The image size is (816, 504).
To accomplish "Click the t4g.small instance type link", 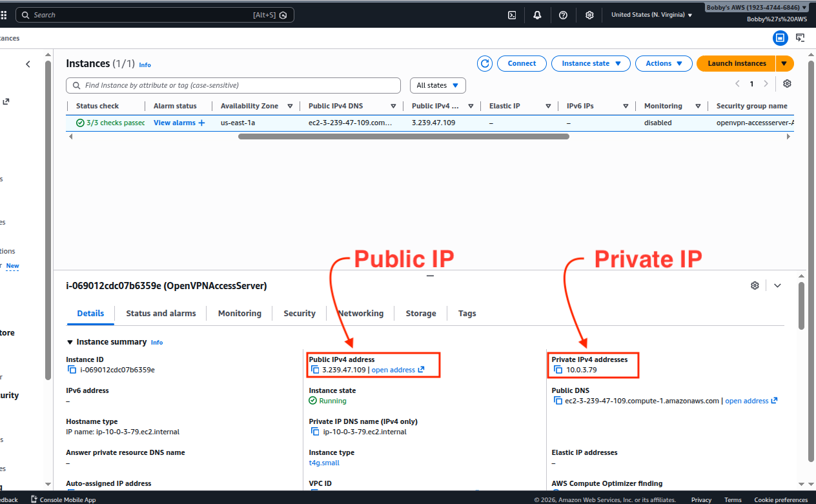I will [324, 463].
